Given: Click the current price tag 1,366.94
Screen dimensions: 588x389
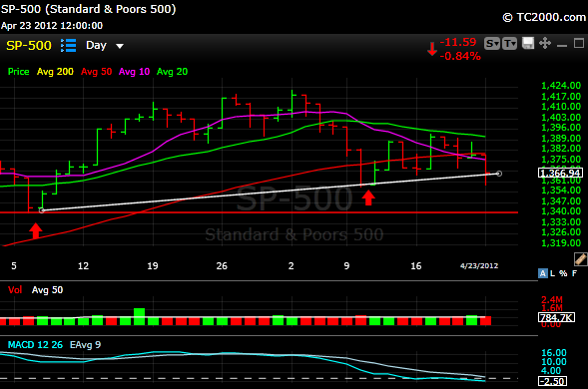Looking at the screenshot, I should coord(560,173).
